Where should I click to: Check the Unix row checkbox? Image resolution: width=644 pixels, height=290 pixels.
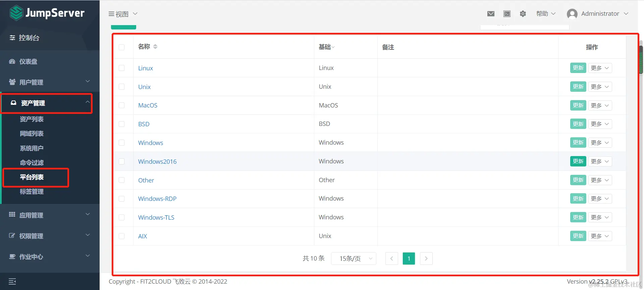pos(121,87)
